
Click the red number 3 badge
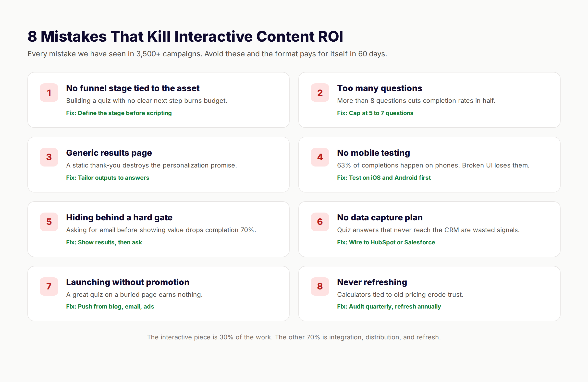point(49,157)
